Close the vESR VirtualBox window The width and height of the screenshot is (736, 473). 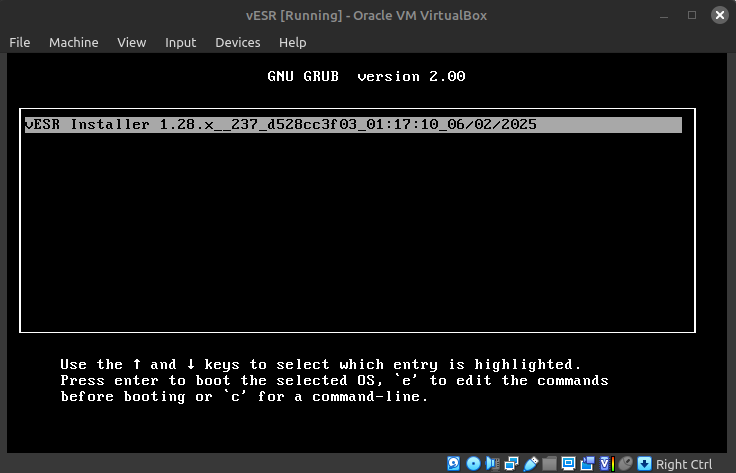coord(720,15)
